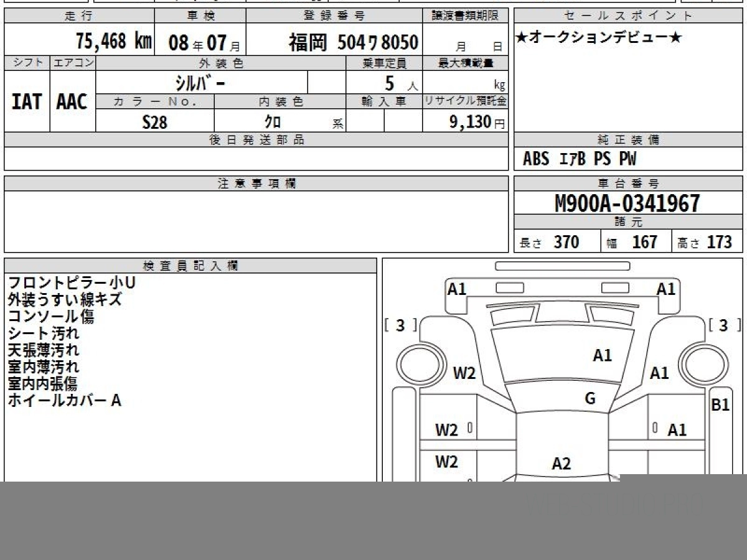This screenshot has width=747, height=560.
Task: Select the AAC air conditioner cell
Action: (72, 101)
